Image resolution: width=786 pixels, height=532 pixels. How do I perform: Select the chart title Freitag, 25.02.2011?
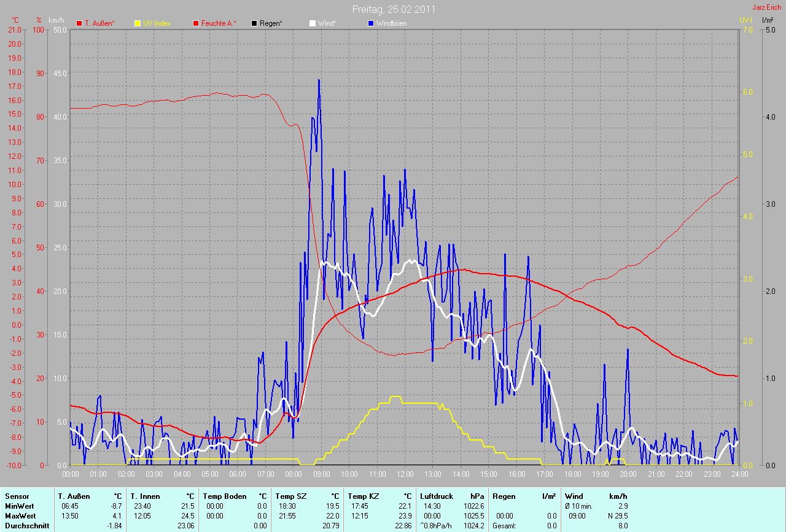[x=393, y=9]
